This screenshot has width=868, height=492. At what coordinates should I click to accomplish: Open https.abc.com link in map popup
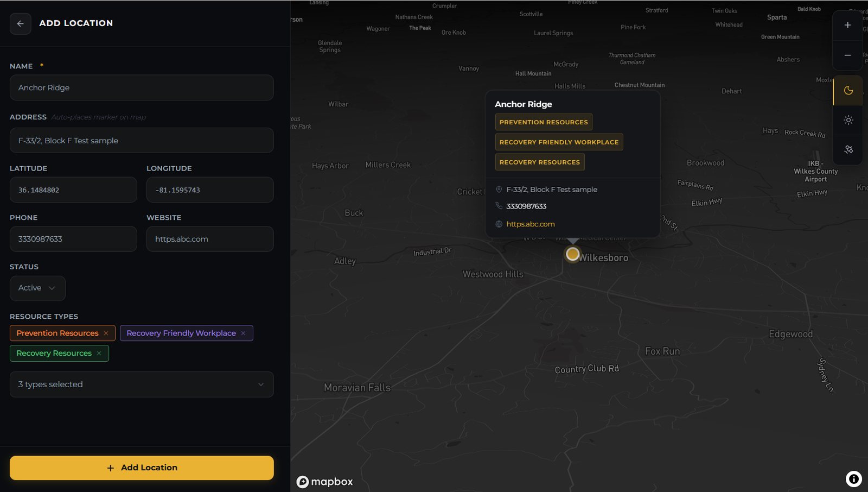pyautogui.click(x=531, y=224)
